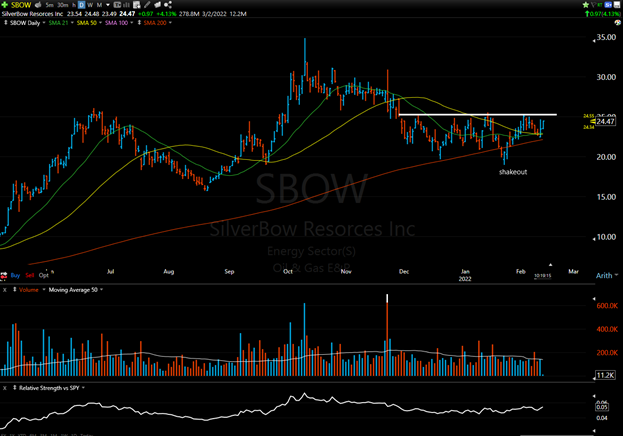The image size is (623, 436).
Task: Select the Daily 'D' time frame
Action: (81, 5)
